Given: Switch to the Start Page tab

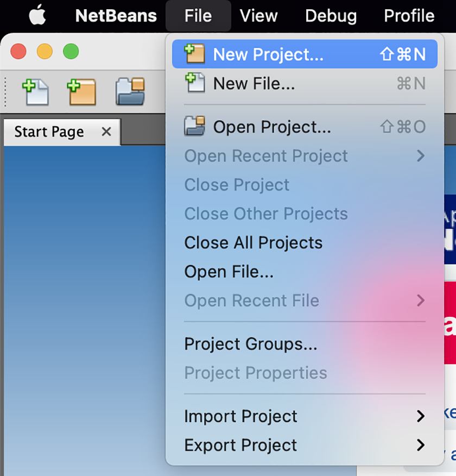Looking at the screenshot, I should pos(49,131).
